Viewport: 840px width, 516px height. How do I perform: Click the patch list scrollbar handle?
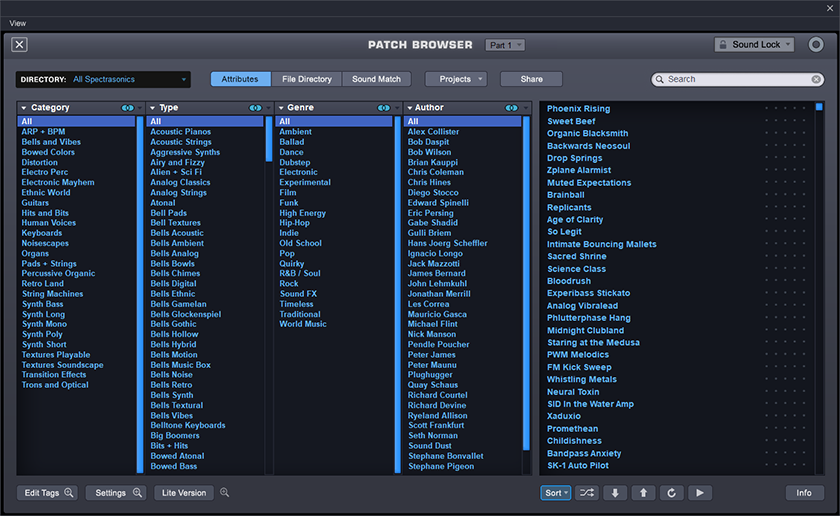coord(819,107)
